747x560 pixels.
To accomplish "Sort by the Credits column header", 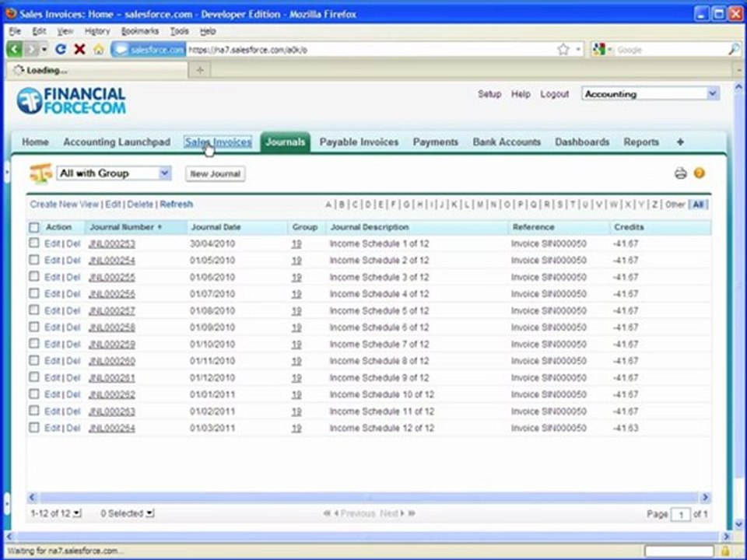I will pyautogui.click(x=629, y=227).
